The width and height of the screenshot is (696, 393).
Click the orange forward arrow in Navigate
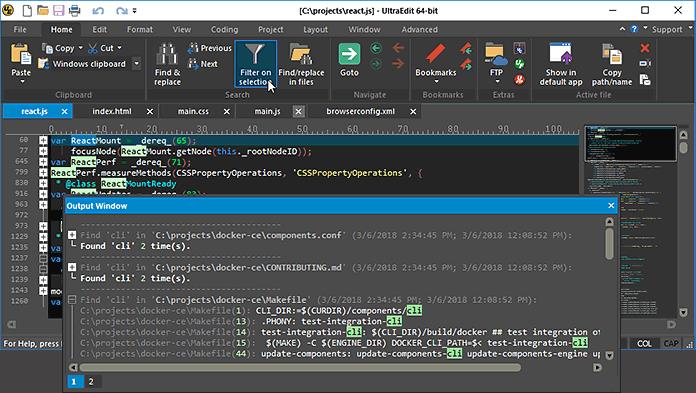click(x=398, y=64)
